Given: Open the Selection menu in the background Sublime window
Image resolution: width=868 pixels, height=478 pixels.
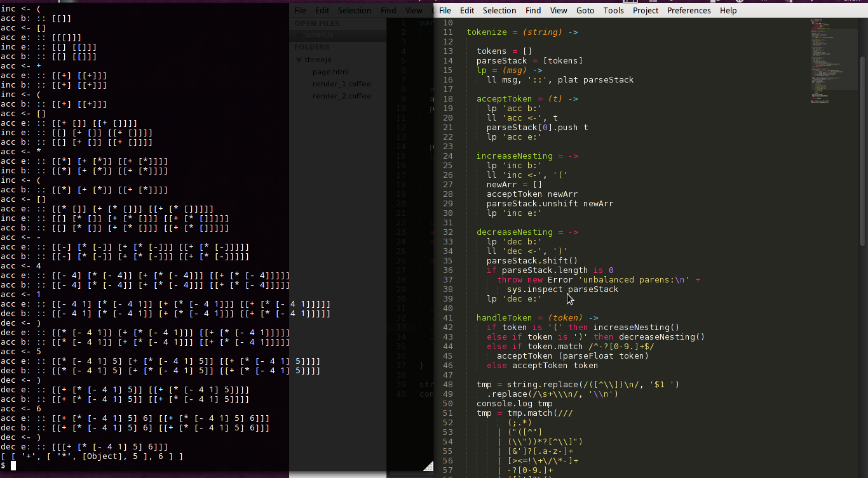Looking at the screenshot, I should (355, 10).
